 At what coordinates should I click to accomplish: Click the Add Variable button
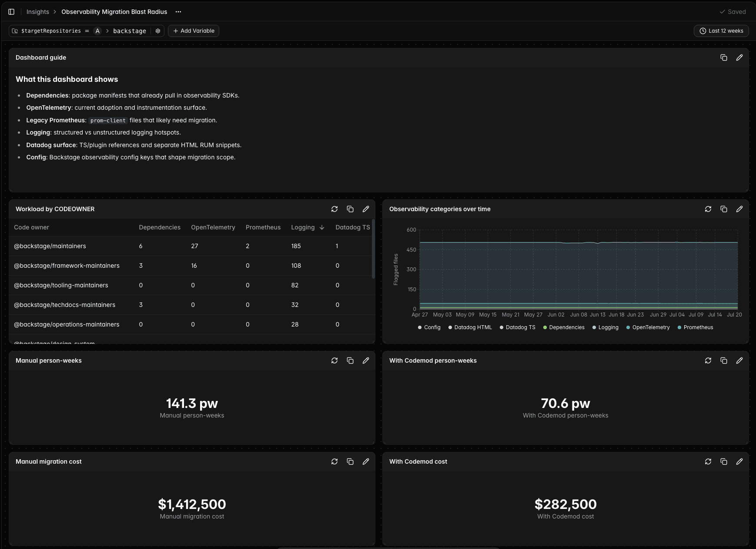[194, 31]
